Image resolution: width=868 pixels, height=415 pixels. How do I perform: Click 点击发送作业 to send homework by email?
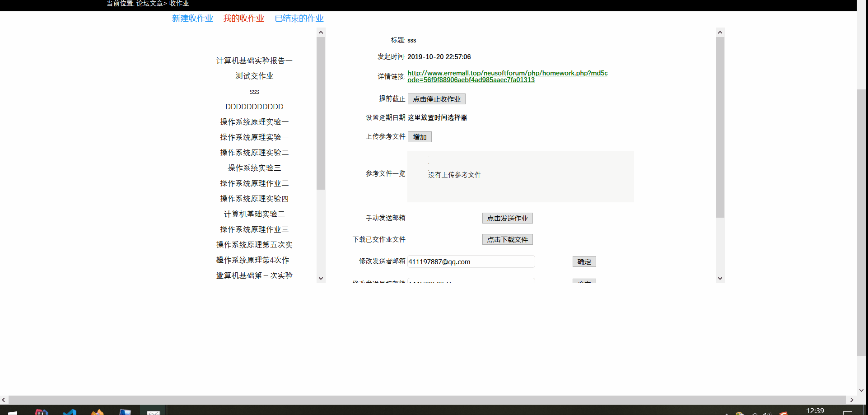click(x=507, y=218)
